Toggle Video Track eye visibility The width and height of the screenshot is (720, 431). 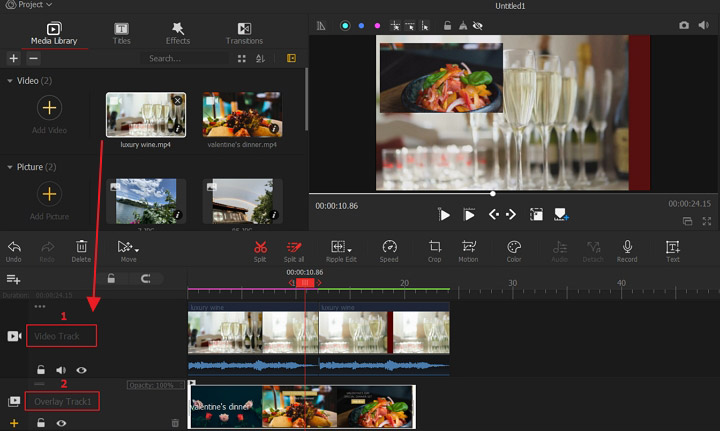(x=81, y=370)
